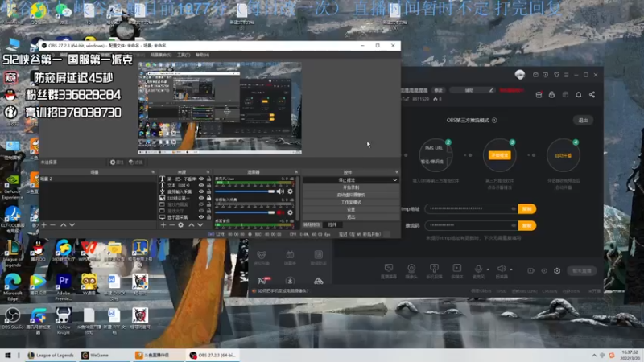Click the share icon in Douyu companion
The height and width of the screenshot is (362, 644).
[592, 95]
